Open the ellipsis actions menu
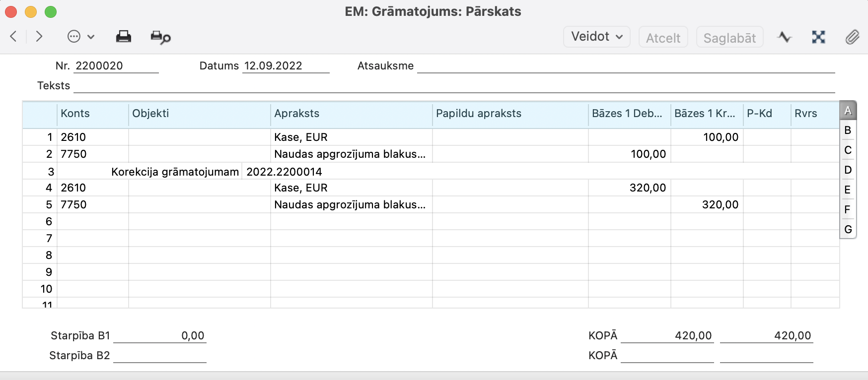The image size is (868, 380). point(80,37)
